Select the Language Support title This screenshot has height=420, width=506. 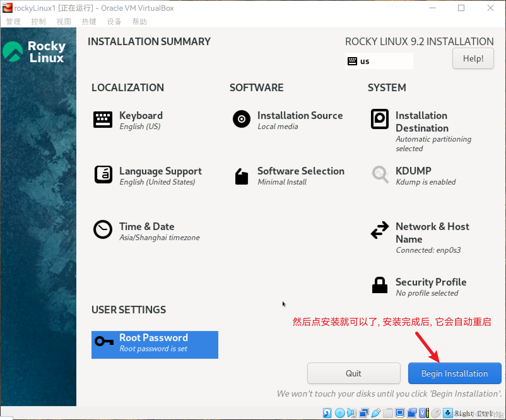pos(161,171)
